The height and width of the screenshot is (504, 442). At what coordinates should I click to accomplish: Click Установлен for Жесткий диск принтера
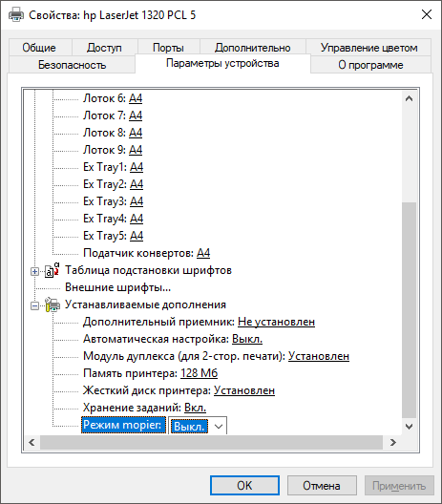[244, 390]
